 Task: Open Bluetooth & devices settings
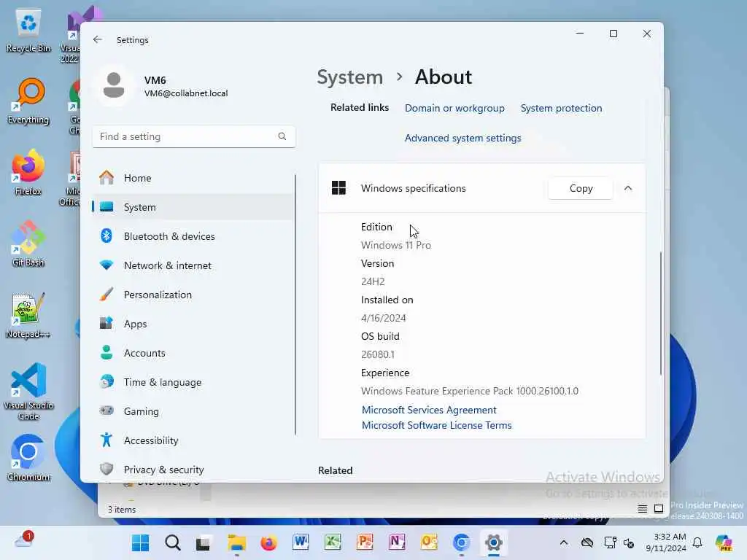[193, 236]
